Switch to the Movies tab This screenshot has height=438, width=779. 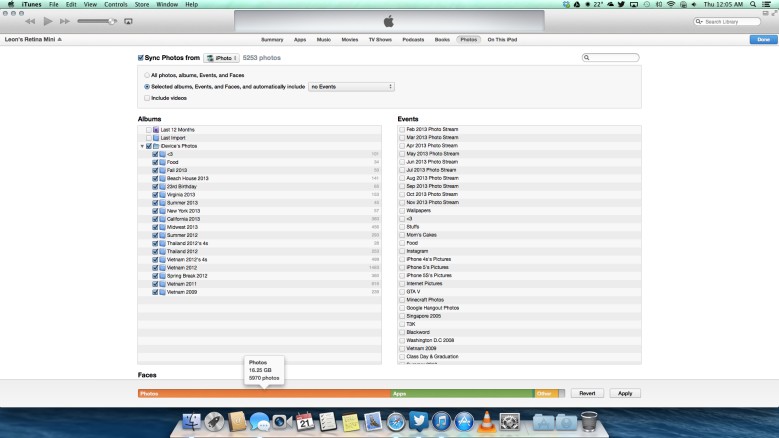350,39
